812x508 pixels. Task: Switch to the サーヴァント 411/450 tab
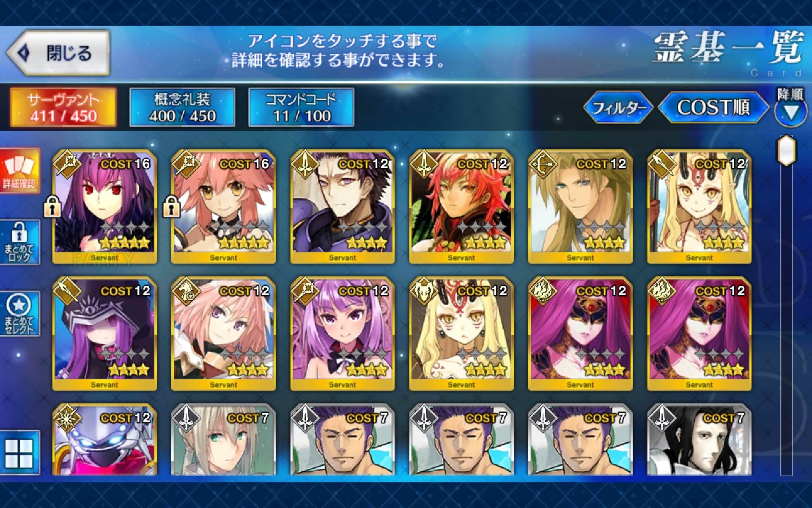tap(63, 107)
